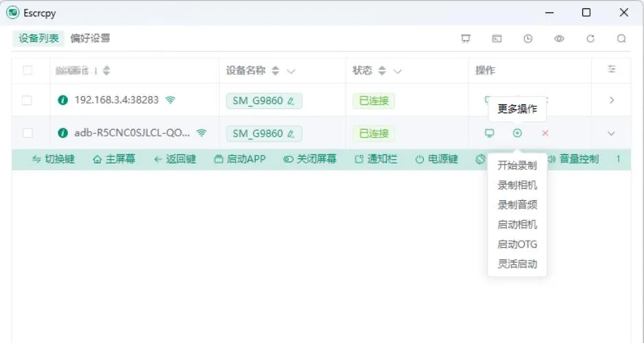Open the wireless mirror screen toolbar icon
This screenshot has height=343, width=644.
tap(465, 38)
